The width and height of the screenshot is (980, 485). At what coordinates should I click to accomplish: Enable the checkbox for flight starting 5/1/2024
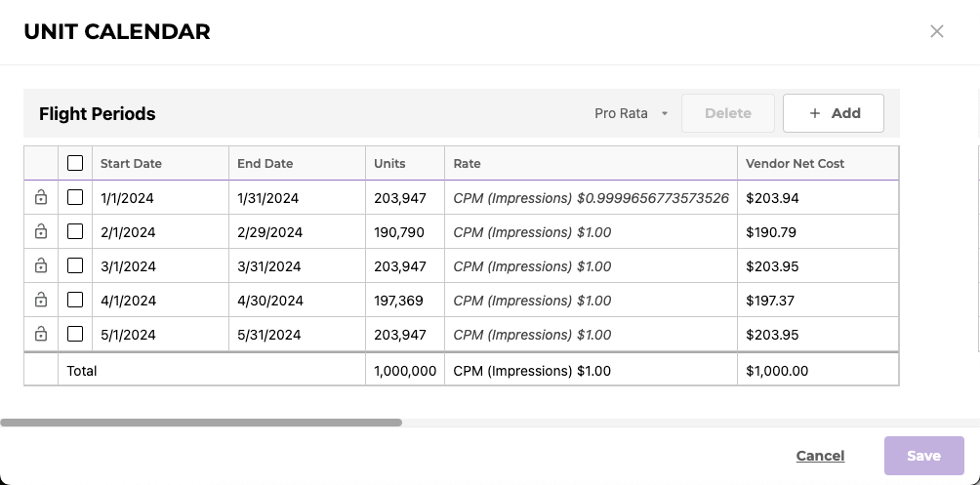pyautogui.click(x=75, y=334)
